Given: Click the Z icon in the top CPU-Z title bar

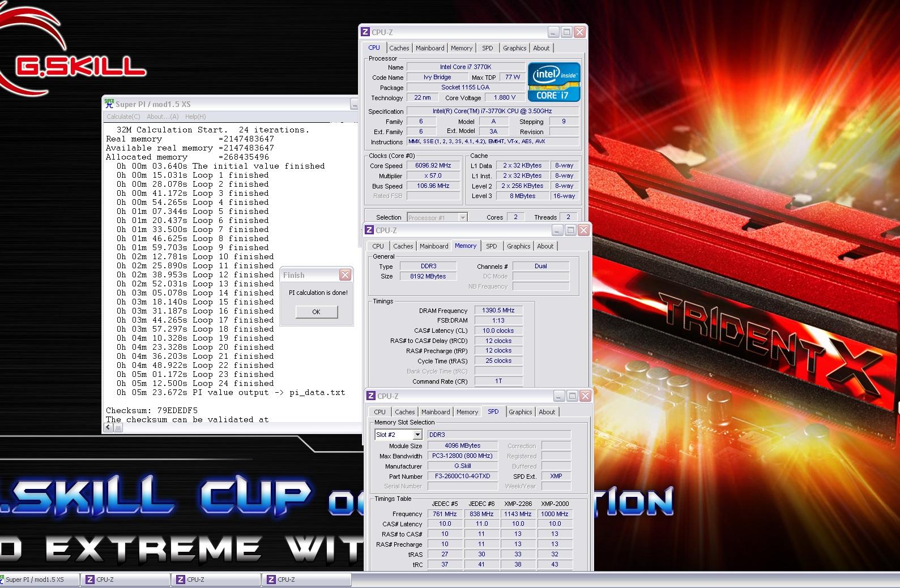Looking at the screenshot, I should pyautogui.click(x=365, y=32).
